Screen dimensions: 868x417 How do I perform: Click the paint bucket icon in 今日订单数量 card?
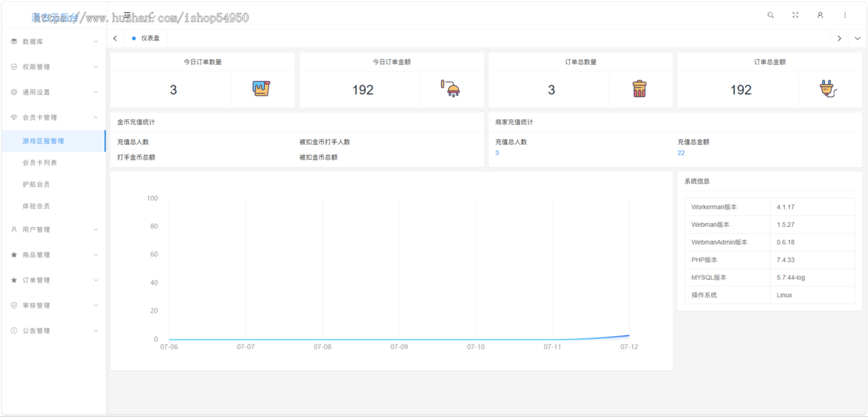pos(261,89)
